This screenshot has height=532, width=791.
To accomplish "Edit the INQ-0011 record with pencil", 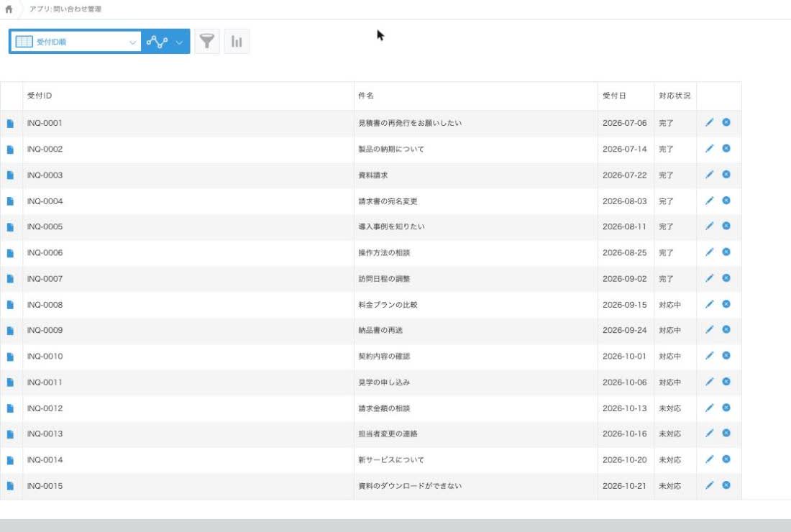I will [709, 382].
